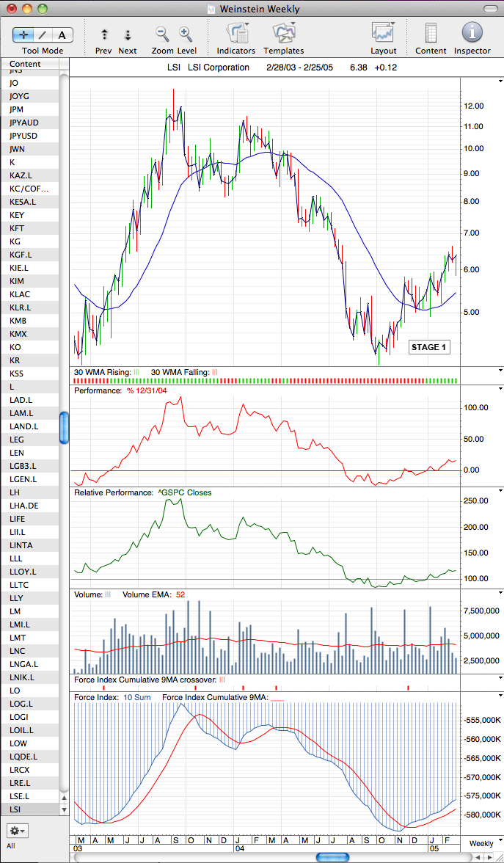504x863 pixels.
Task: Select the LSI row in the list
Action: point(29,809)
